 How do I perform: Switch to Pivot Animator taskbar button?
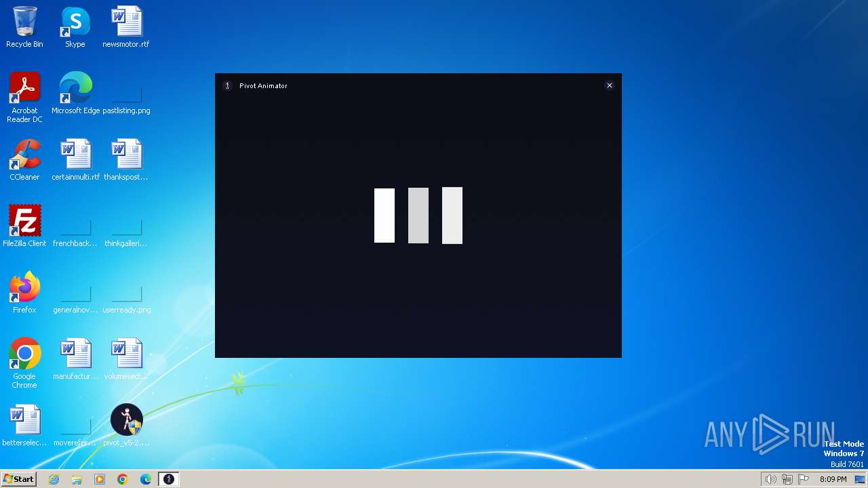[x=169, y=479]
